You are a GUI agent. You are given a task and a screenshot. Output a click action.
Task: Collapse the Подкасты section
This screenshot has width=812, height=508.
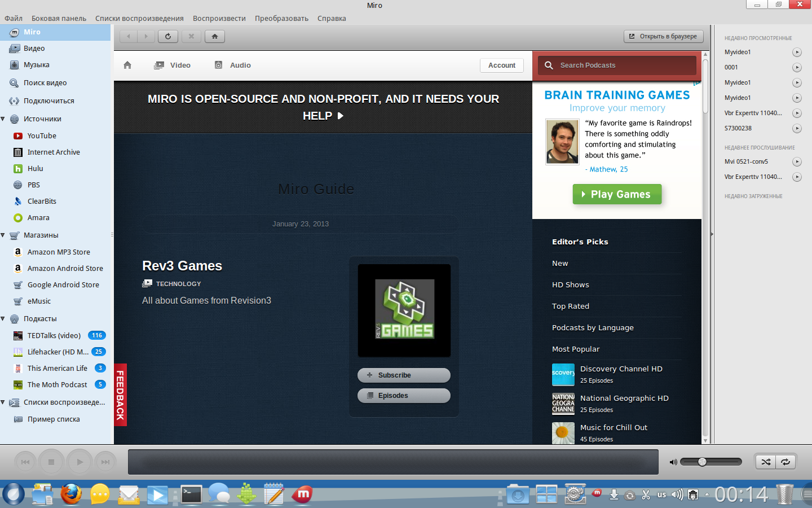pos(3,319)
